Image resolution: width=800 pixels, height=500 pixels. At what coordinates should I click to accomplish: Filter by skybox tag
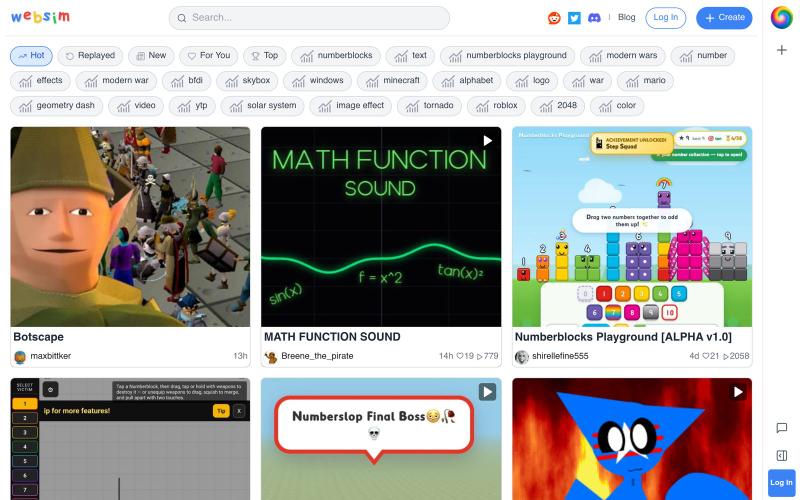pos(247,81)
